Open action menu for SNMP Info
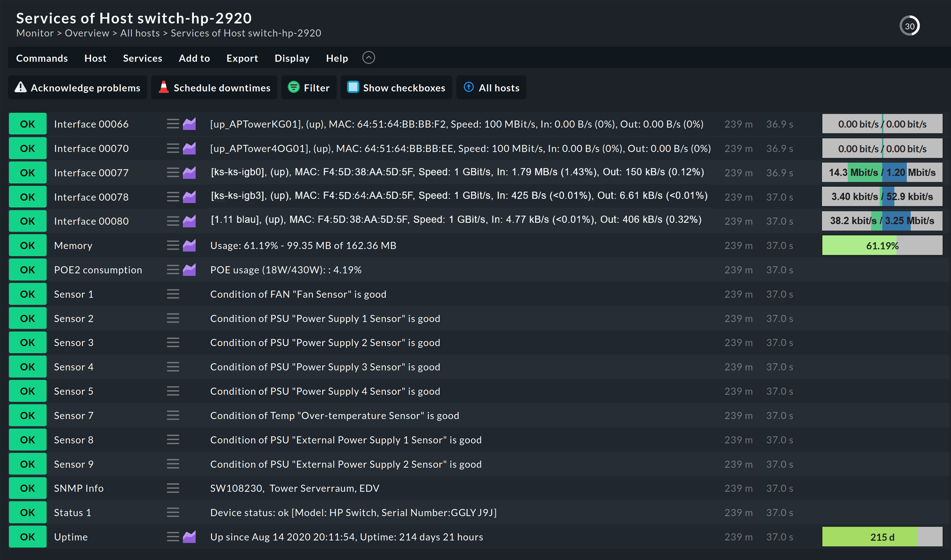This screenshot has height=560, width=951. (173, 488)
